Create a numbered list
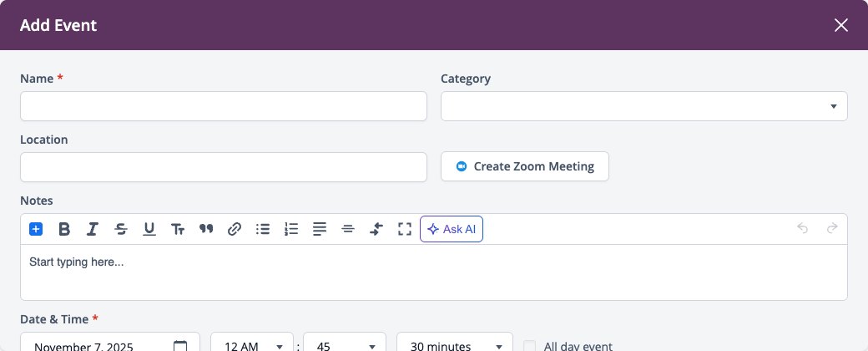 tap(291, 229)
